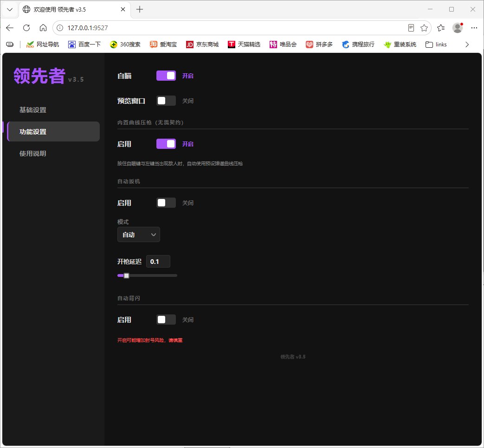The image size is (484, 448).
Task: Open the browser home page icon
Action: [x=43, y=28]
